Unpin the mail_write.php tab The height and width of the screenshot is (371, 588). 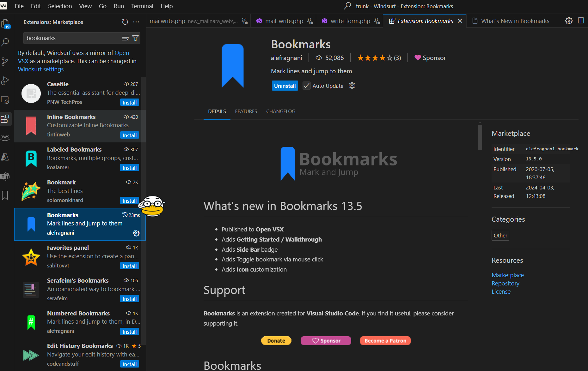[x=310, y=21]
